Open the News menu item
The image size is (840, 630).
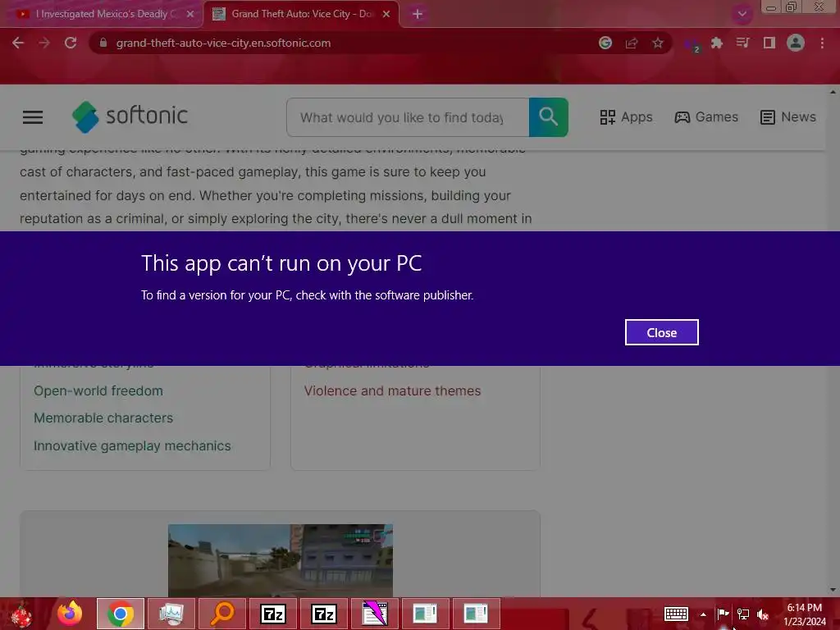788,116
